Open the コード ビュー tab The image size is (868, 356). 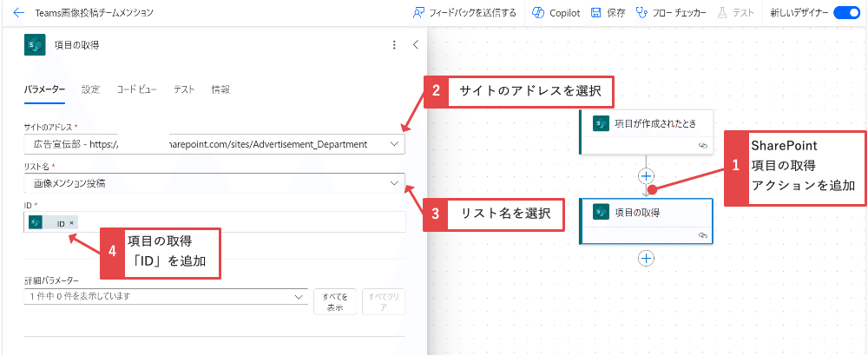[x=137, y=89]
